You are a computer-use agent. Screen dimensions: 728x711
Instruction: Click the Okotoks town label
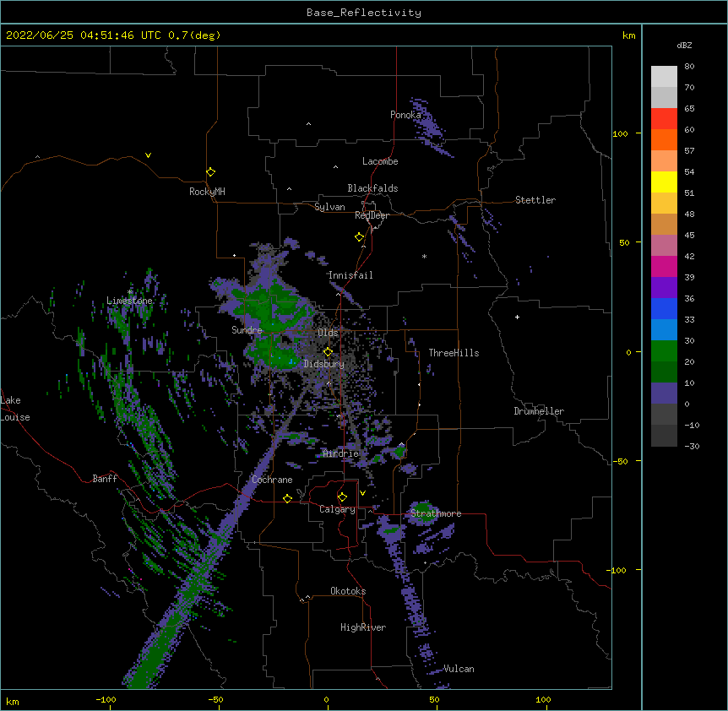[348, 591]
